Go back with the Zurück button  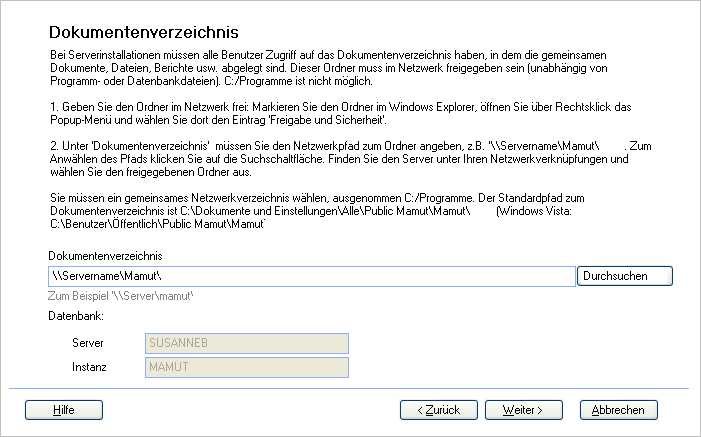[439, 410]
